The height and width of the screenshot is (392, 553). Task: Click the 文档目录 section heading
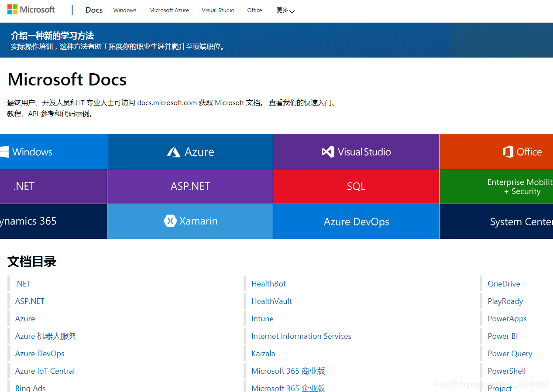pyautogui.click(x=32, y=262)
